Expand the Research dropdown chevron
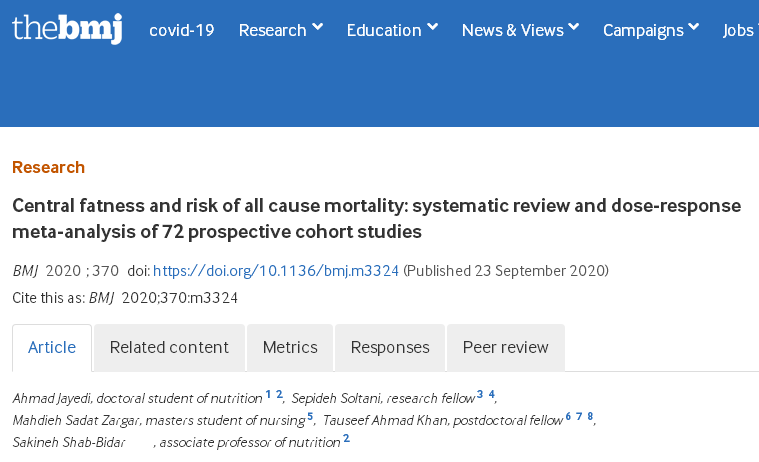Screen dimensions: 759x462 pyautogui.click(x=318, y=27)
